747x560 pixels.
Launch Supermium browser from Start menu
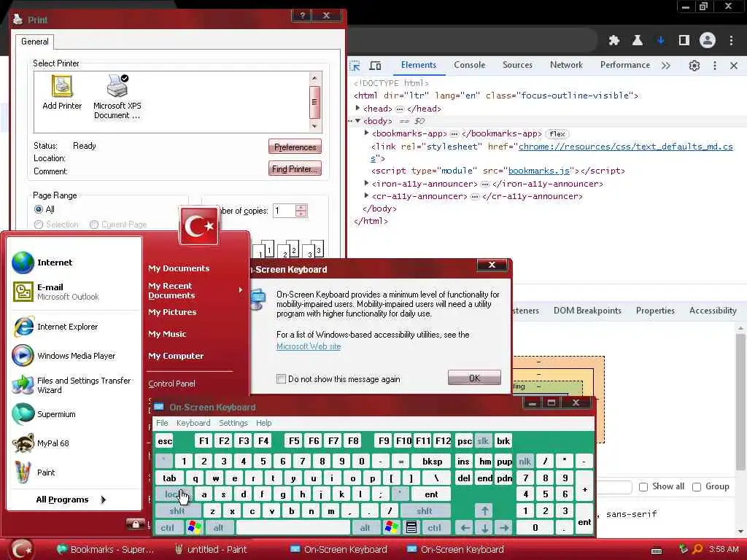(x=44, y=414)
